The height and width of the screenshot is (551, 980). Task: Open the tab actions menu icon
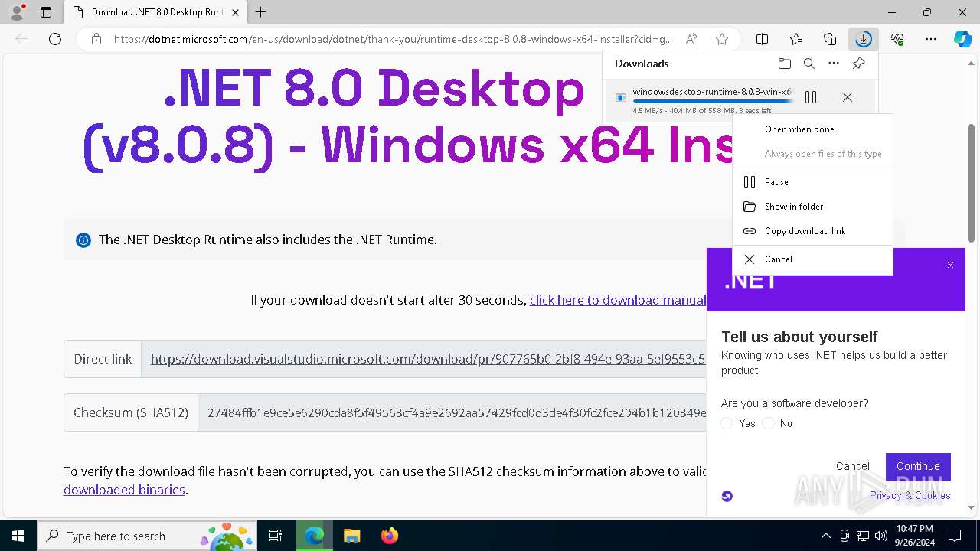(46, 12)
